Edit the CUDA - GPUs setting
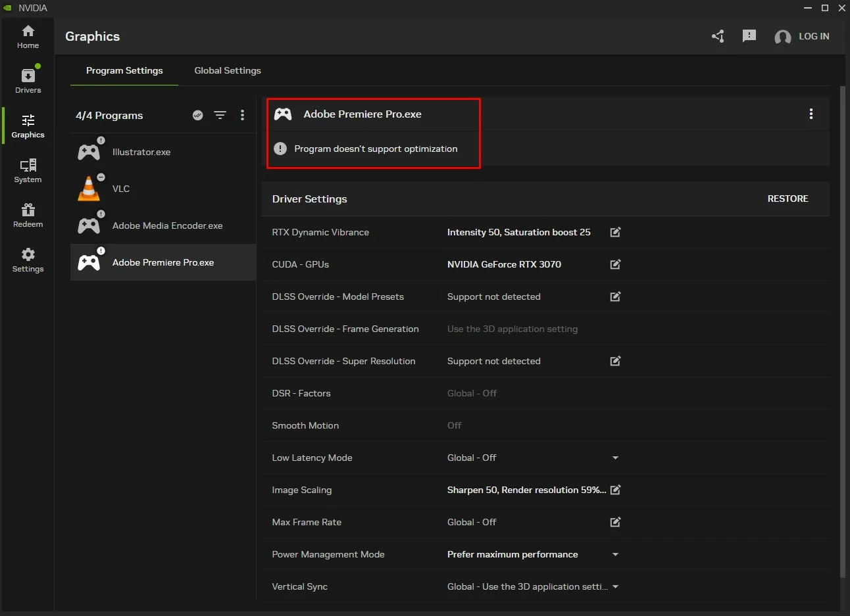850x616 pixels. click(615, 264)
